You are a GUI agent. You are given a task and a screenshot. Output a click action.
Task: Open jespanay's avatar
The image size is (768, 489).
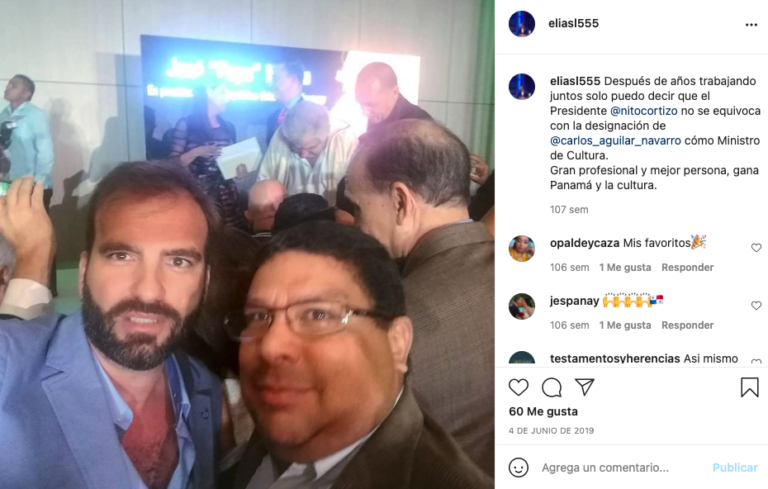pos(522,306)
